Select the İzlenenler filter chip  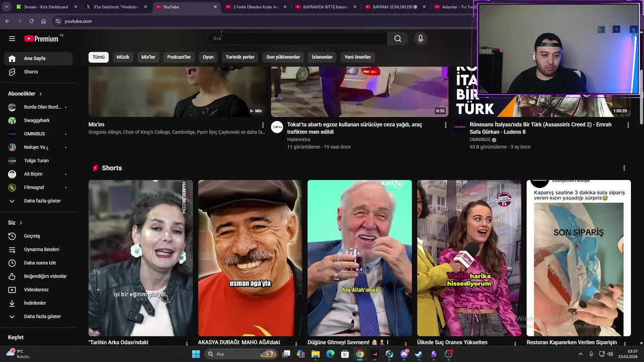click(322, 57)
